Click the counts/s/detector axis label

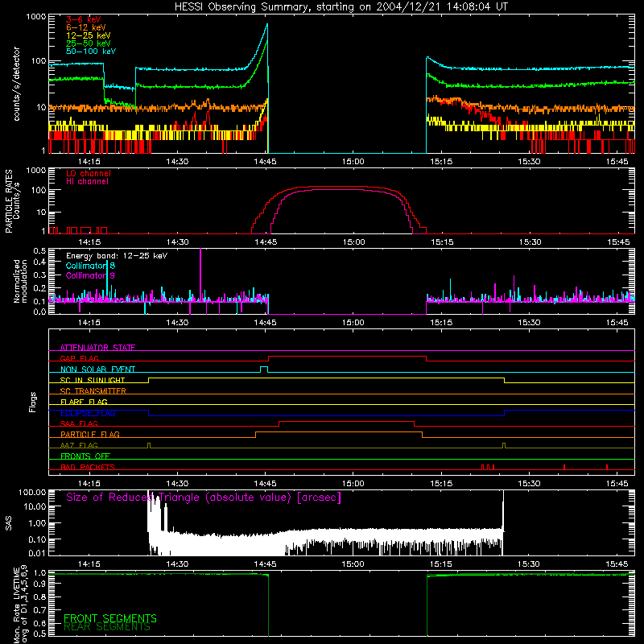[16, 84]
